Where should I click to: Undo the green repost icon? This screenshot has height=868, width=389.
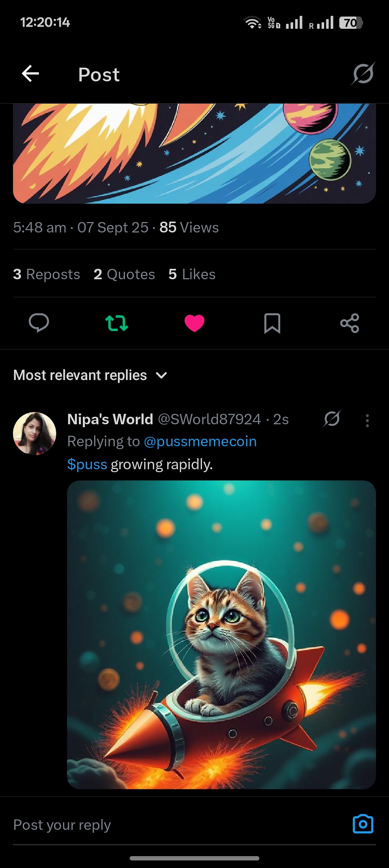(116, 323)
